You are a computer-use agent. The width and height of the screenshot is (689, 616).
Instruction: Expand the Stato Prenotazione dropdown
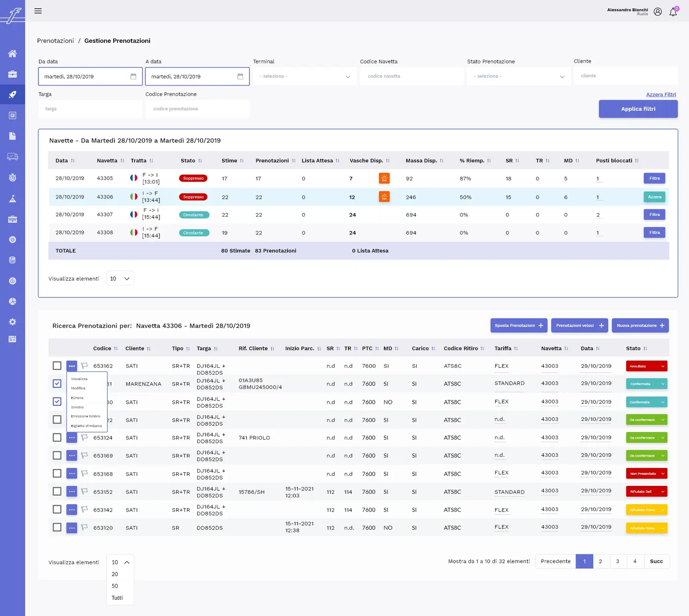[x=519, y=76]
